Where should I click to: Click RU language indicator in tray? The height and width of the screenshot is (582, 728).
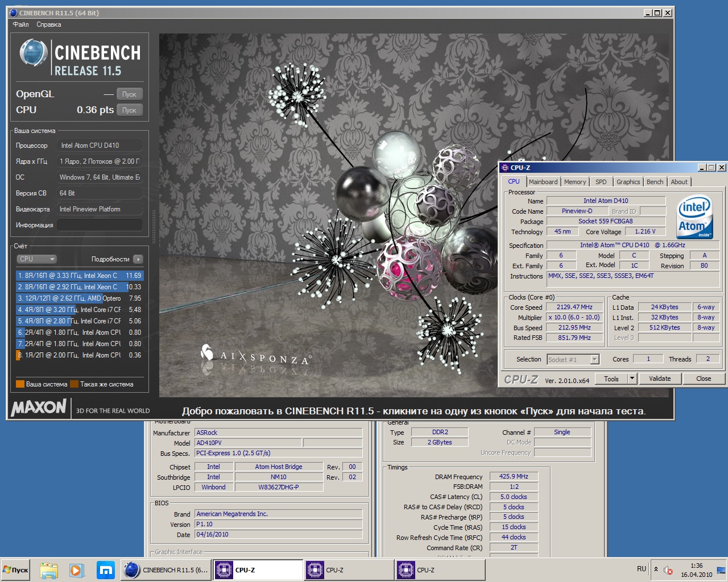pos(642,569)
